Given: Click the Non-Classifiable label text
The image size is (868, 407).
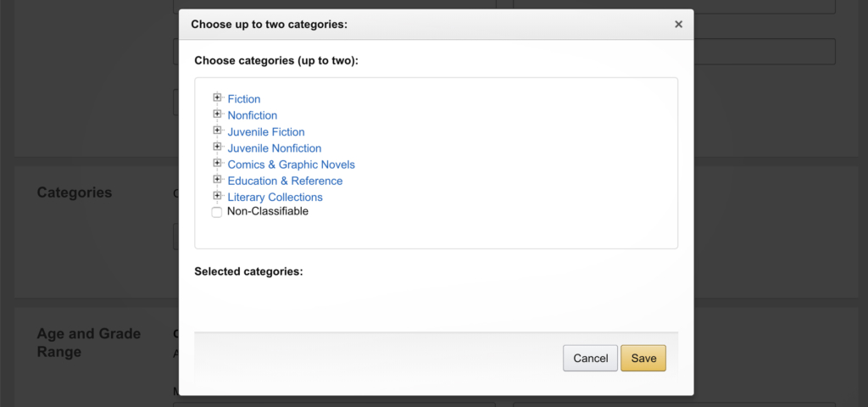Looking at the screenshot, I should (268, 211).
